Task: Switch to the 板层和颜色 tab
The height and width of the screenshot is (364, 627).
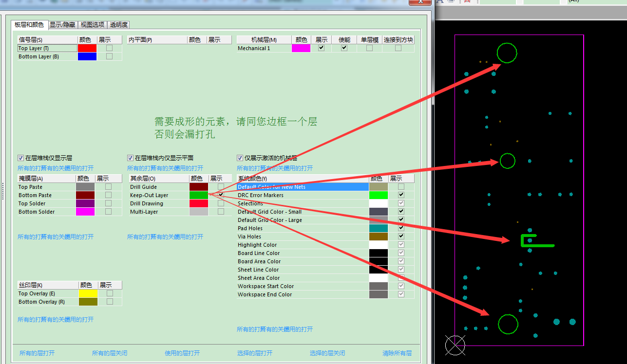Action: (29, 24)
